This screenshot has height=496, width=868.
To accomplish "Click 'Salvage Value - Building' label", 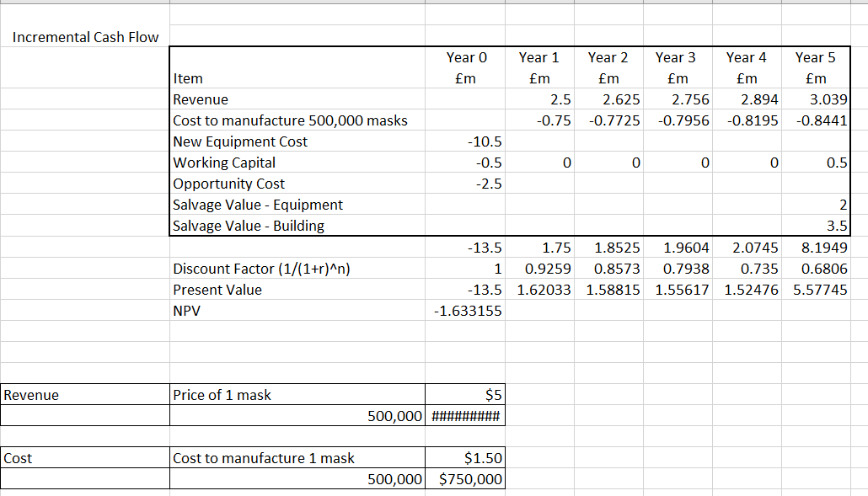I will (x=297, y=226).
